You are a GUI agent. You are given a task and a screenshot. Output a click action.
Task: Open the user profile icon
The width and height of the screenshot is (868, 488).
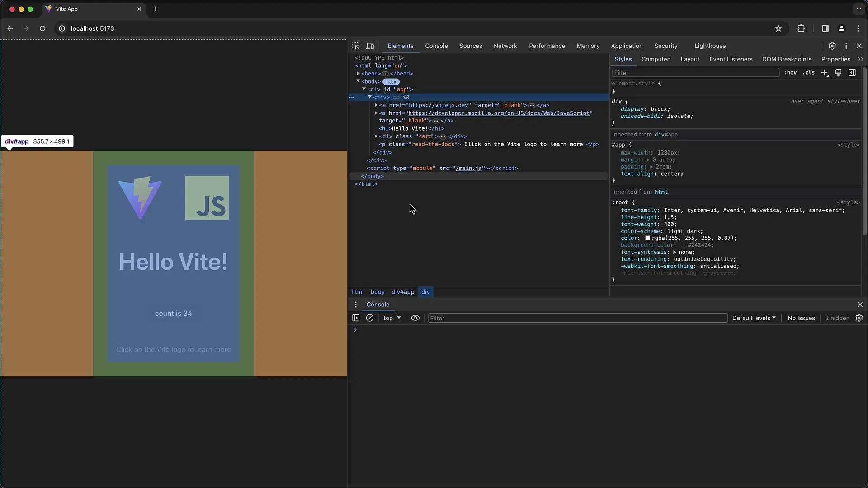[841, 28]
